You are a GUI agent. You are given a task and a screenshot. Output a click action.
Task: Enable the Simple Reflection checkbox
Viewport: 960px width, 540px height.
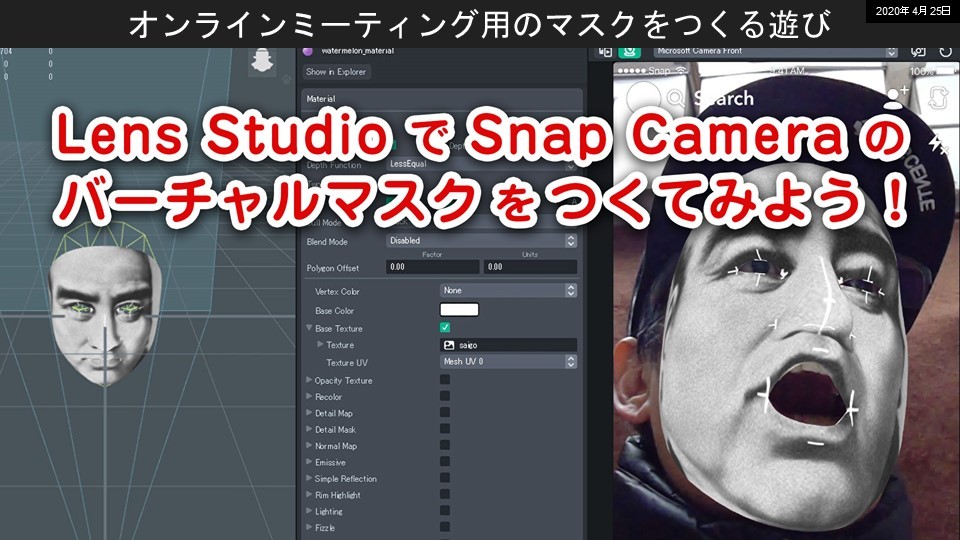click(445, 478)
